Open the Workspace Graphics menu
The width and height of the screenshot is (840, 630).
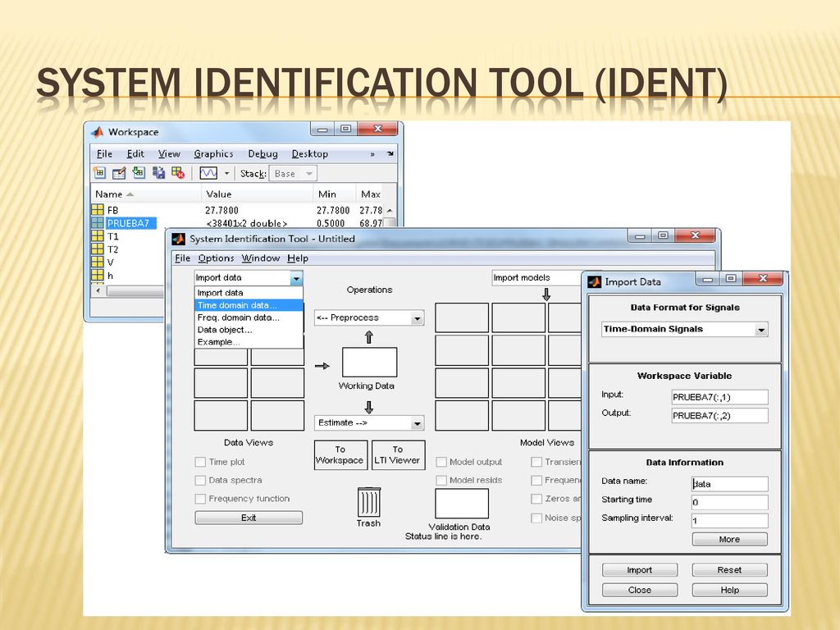click(x=213, y=153)
